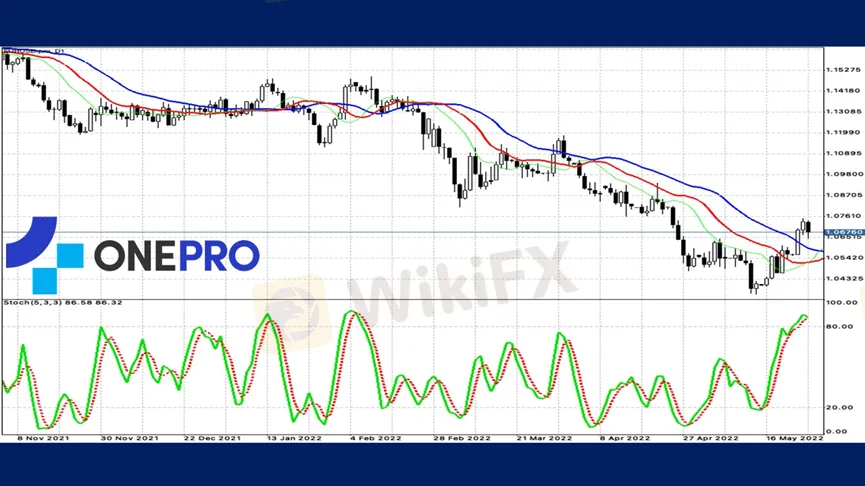Click the 4 Feb 2022 date label
The height and width of the screenshot is (486, 865).
tap(373, 438)
